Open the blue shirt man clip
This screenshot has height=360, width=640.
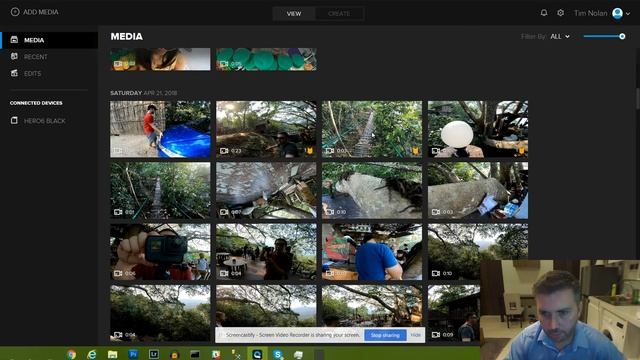pos(372,251)
